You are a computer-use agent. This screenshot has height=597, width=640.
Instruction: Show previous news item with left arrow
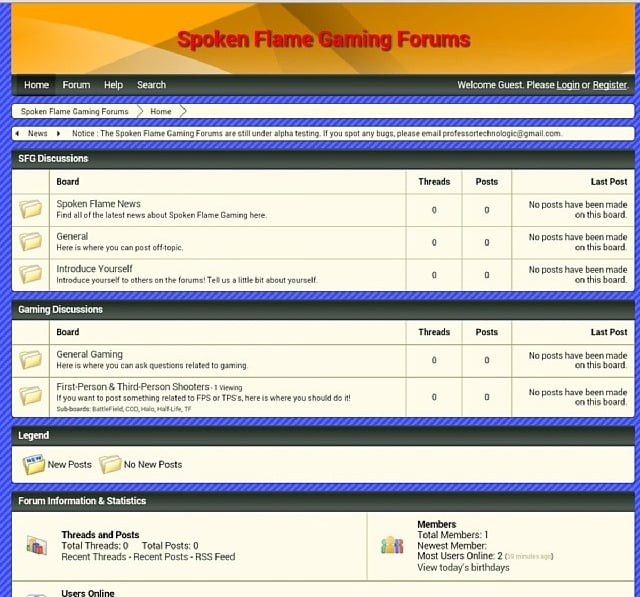pyautogui.click(x=17, y=133)
